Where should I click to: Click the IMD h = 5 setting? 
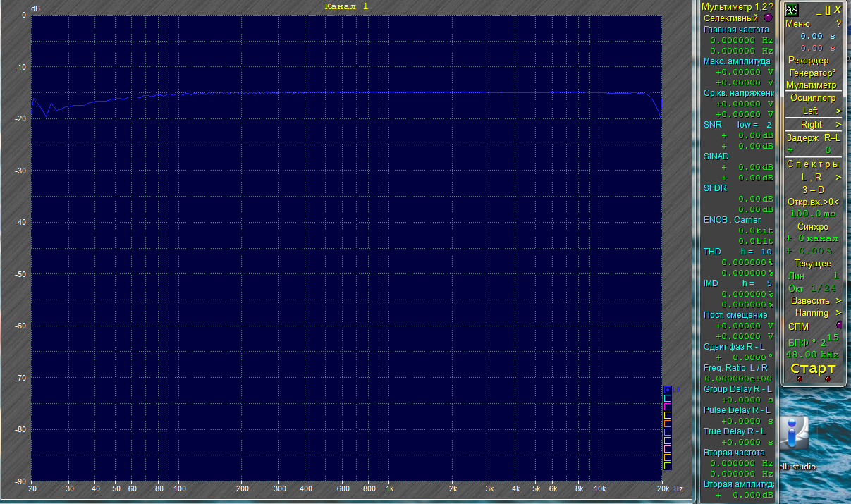(737, 283)
